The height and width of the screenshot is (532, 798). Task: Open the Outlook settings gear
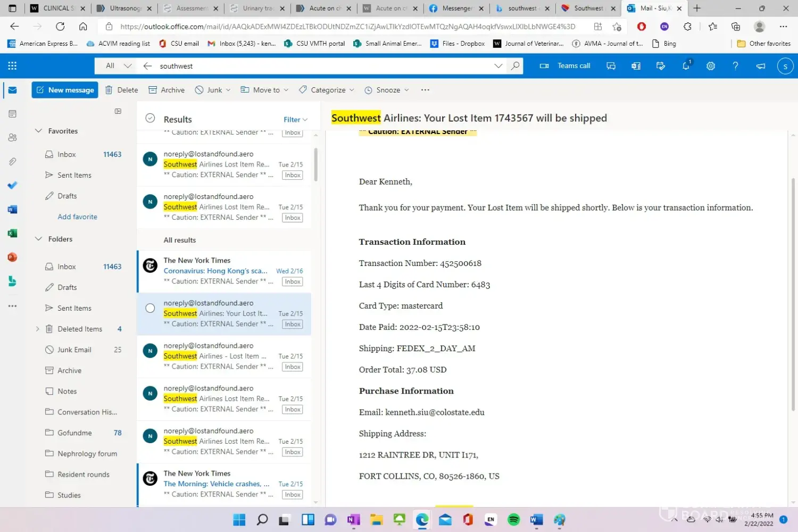pos(710,66)
